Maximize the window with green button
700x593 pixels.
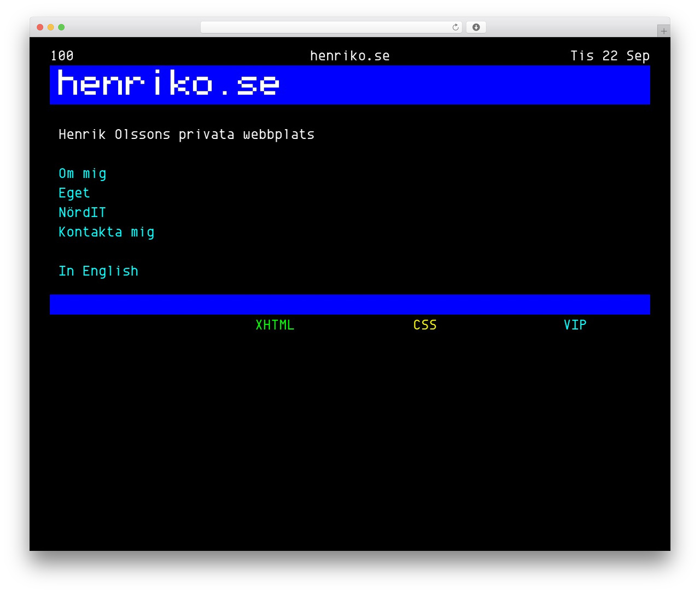click(x=61, y=27)
